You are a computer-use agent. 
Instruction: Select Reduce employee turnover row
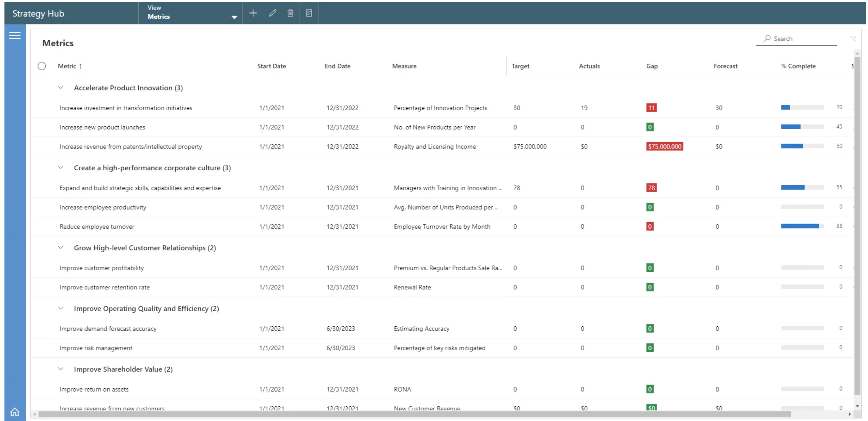(97, 226)
